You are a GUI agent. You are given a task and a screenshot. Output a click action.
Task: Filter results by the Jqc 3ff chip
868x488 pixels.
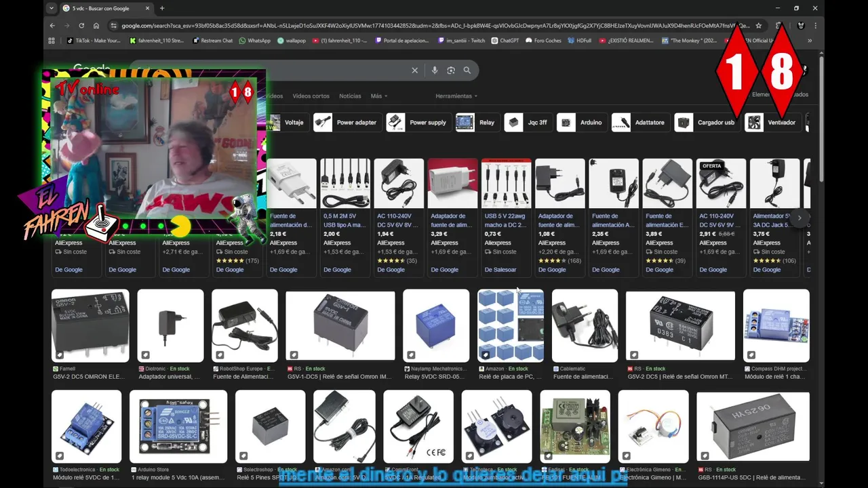528,123
